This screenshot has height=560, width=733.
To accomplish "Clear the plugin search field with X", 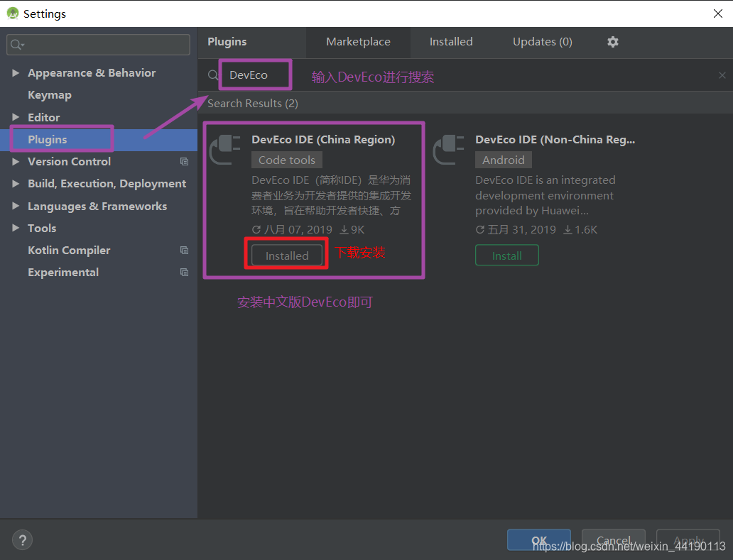I will 722,75.
